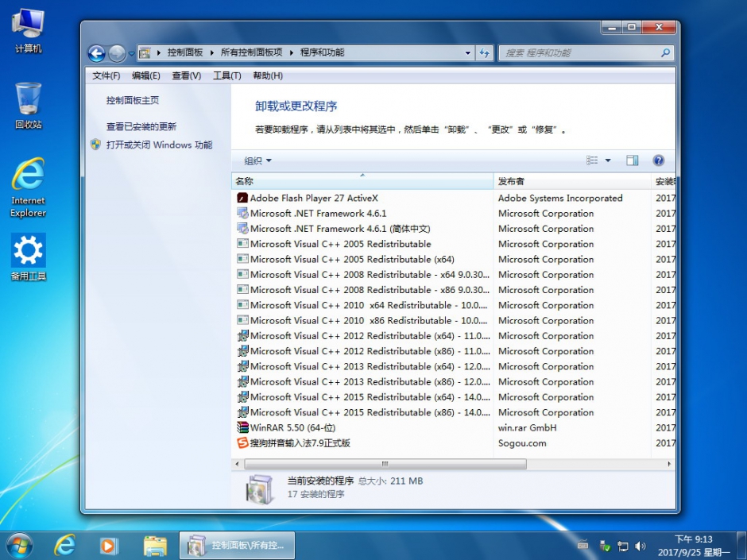Select the 搜狗拼音输入法7.9正式版 icon
This screenshot has height=560, width=747.
[242, 443]
